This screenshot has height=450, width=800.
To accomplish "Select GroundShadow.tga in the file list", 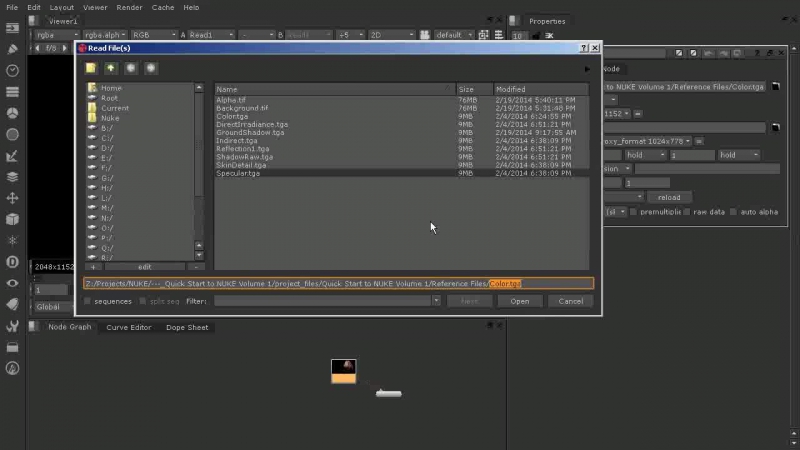I will pos(250,133).
